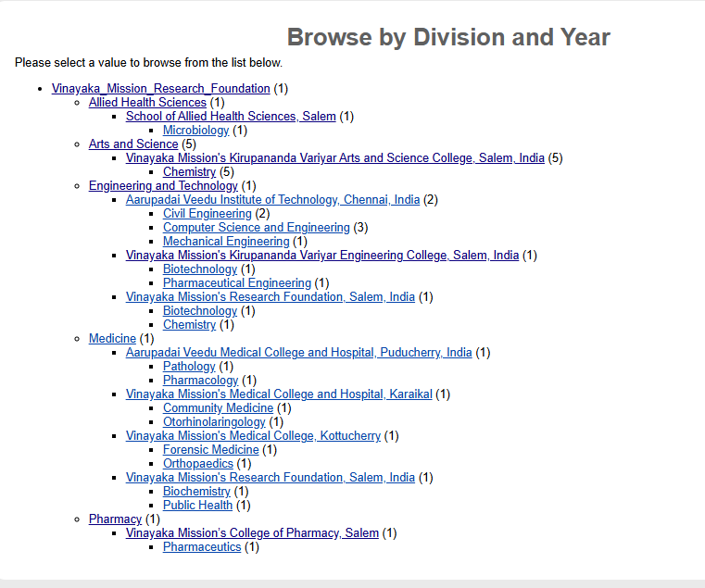Open the Mechanical Engineering link

click(226, 242)
